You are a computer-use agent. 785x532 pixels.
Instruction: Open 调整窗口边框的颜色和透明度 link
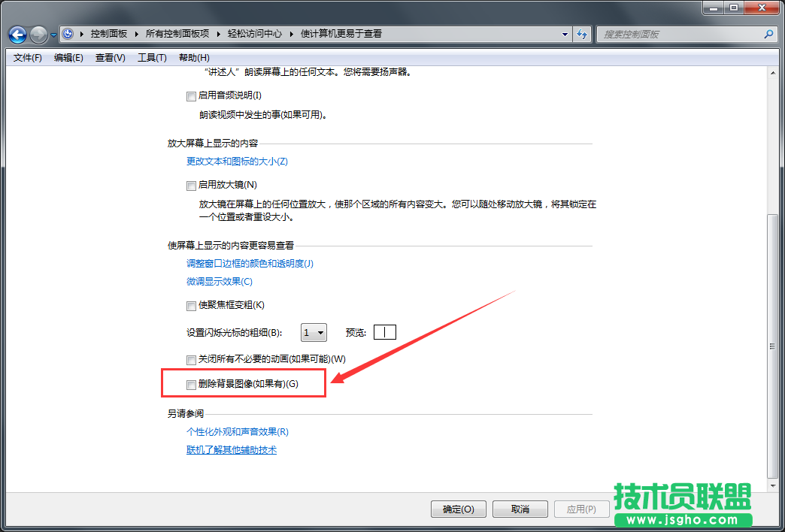tap(250, 264)
